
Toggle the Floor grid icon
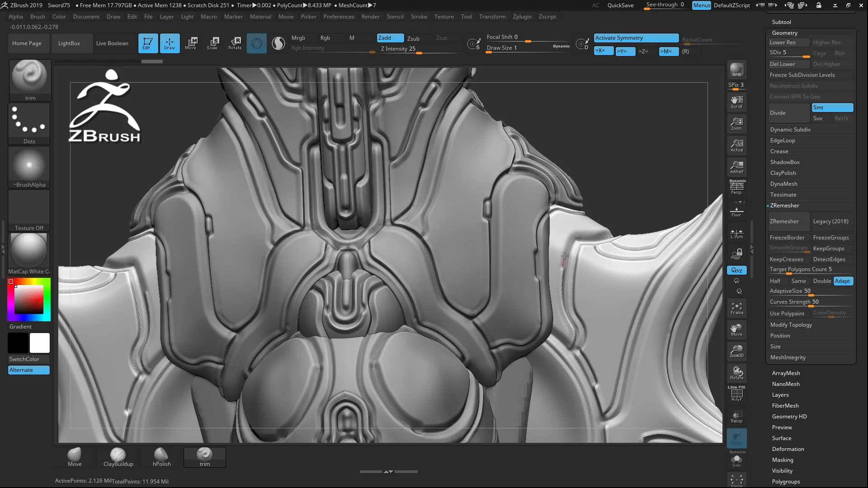tap(736, 211)
